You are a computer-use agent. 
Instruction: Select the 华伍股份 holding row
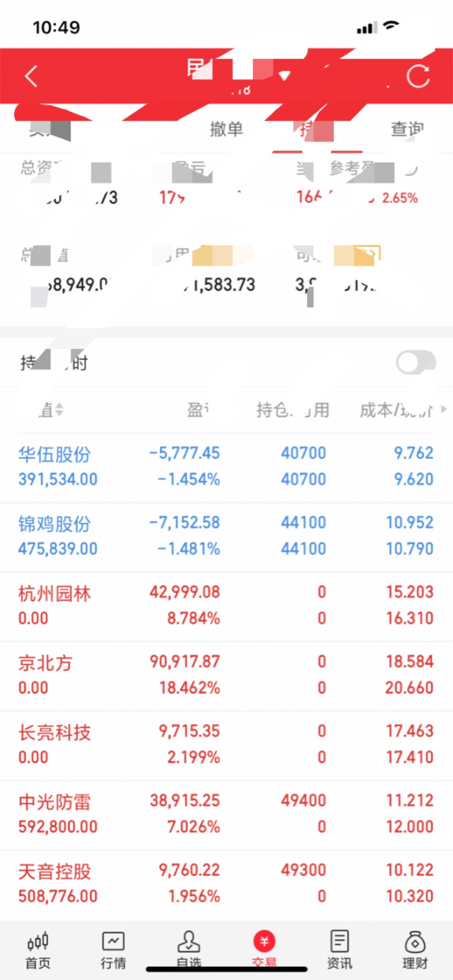pos(226,468)
